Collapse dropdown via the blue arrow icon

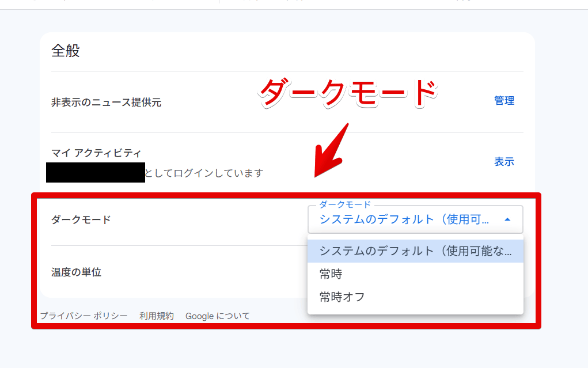click(x=507, y=219)
